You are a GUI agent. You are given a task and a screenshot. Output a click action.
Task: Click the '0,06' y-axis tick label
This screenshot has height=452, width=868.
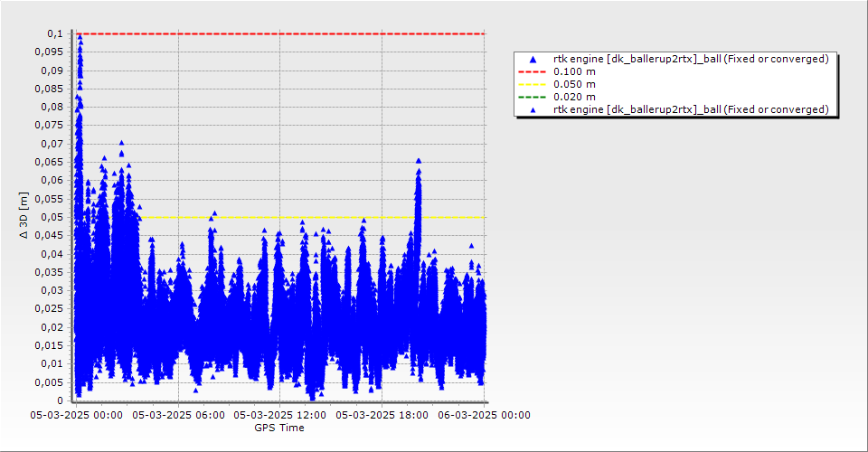coord(52,181)
